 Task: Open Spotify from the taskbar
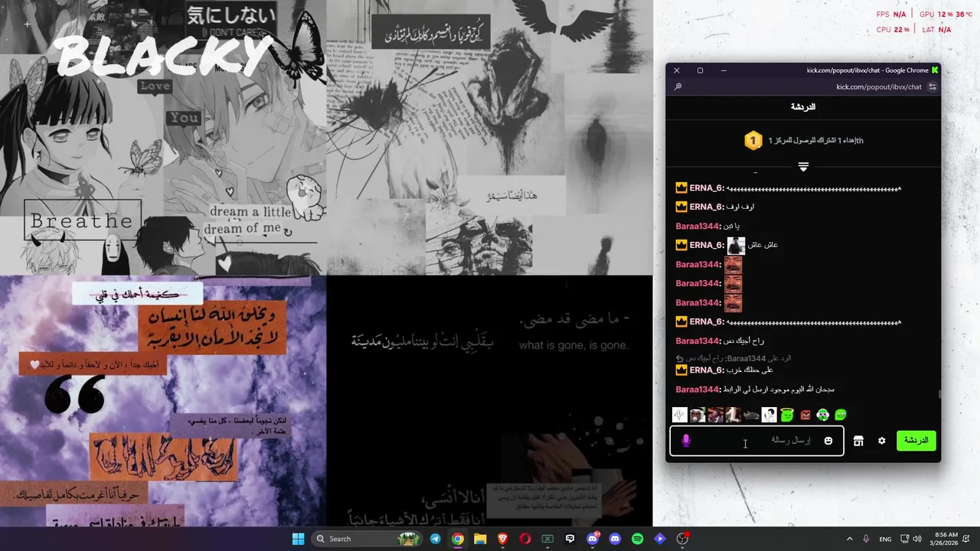point(637,539)
